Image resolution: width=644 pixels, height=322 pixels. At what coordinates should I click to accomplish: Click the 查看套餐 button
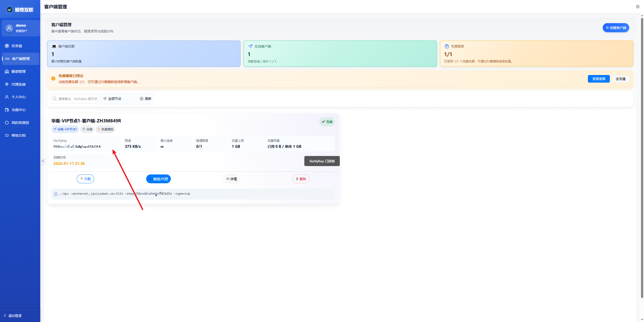click(598, 79)
